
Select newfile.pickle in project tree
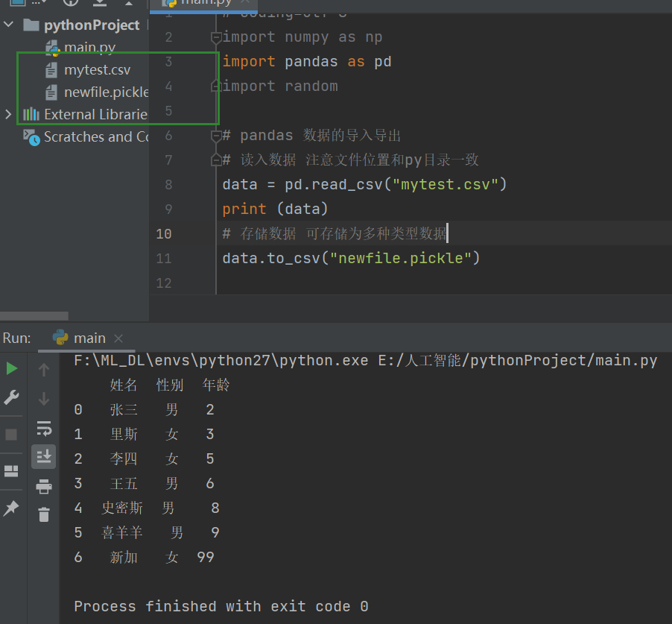[98, 92]
